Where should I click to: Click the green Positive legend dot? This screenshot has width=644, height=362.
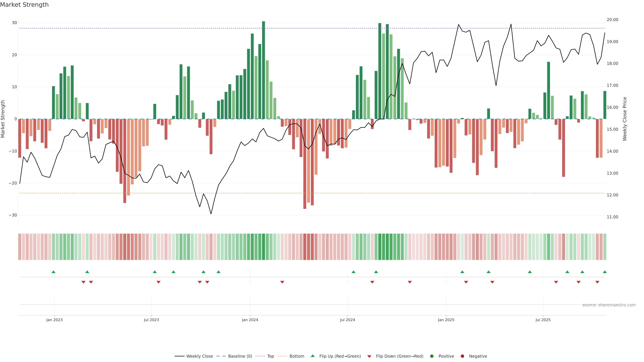pos(432,356)
